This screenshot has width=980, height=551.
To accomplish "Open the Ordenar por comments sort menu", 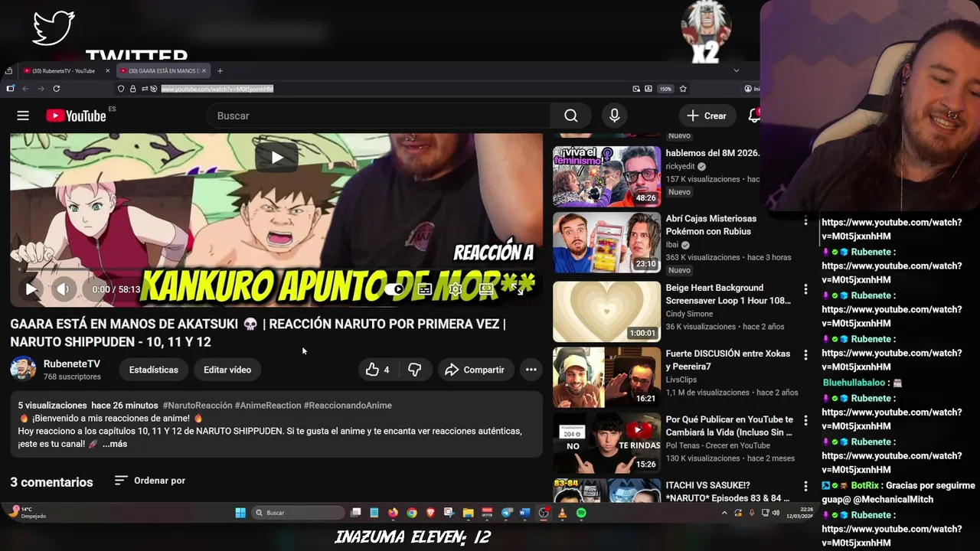I will click(x=150, y=481).
